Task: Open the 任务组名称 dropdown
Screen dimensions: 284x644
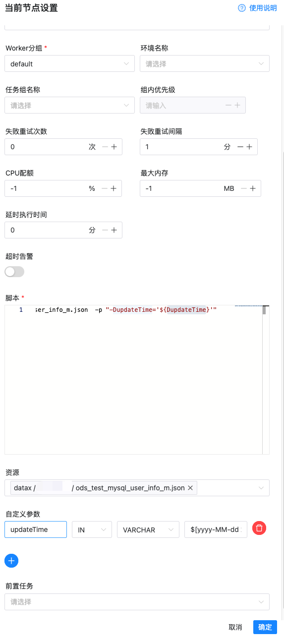Action: [x=69, y=106]
